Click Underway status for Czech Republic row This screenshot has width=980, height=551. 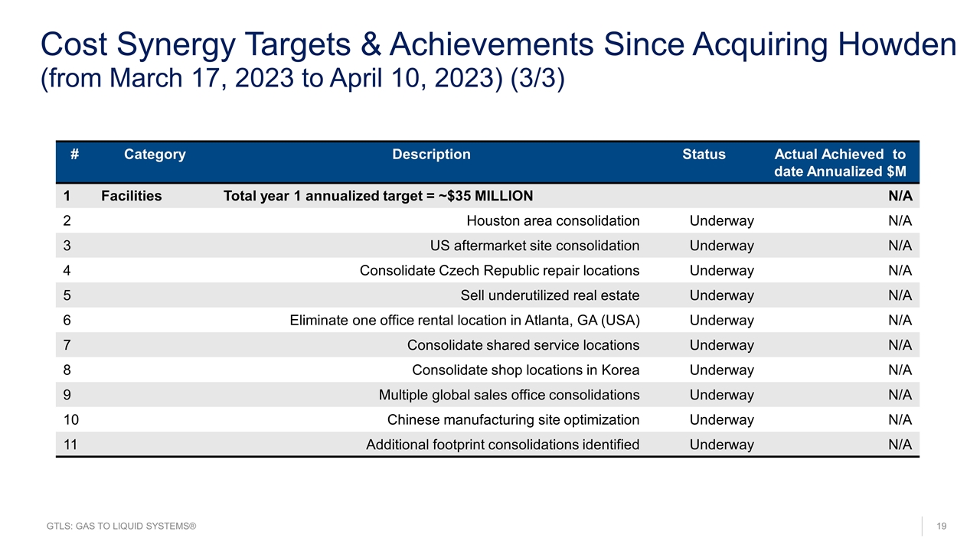click(x=721, y=271)
